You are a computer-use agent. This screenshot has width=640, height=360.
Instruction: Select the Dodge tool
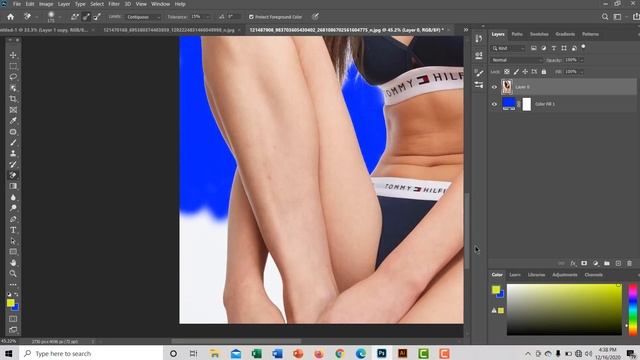(x=13, y=208)
